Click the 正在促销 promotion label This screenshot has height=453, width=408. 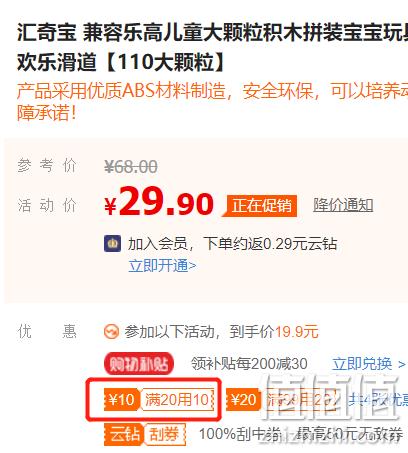(261, 205)
